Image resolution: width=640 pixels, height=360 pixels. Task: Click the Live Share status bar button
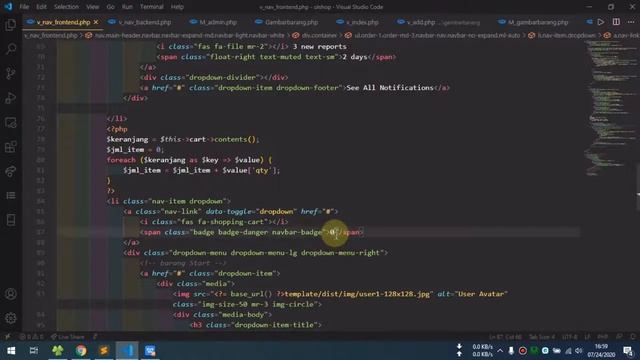(67, 337)
